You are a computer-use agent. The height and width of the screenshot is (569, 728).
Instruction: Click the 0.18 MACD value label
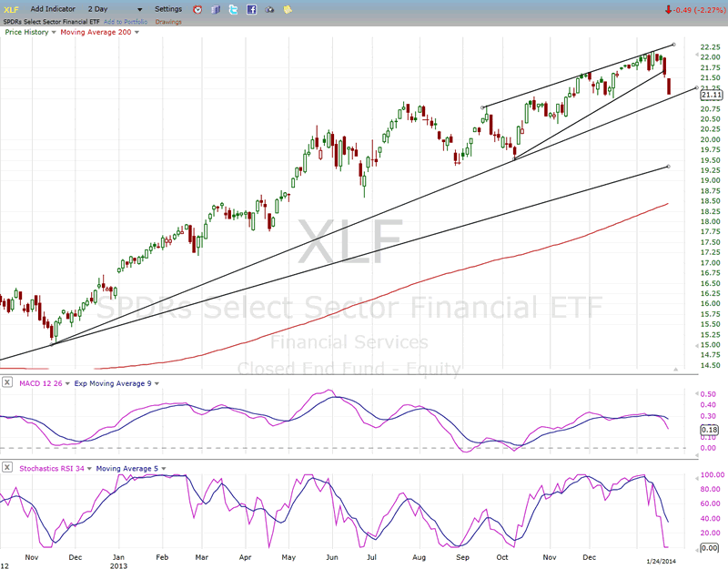pyautogui.click(x=710, y=430)
